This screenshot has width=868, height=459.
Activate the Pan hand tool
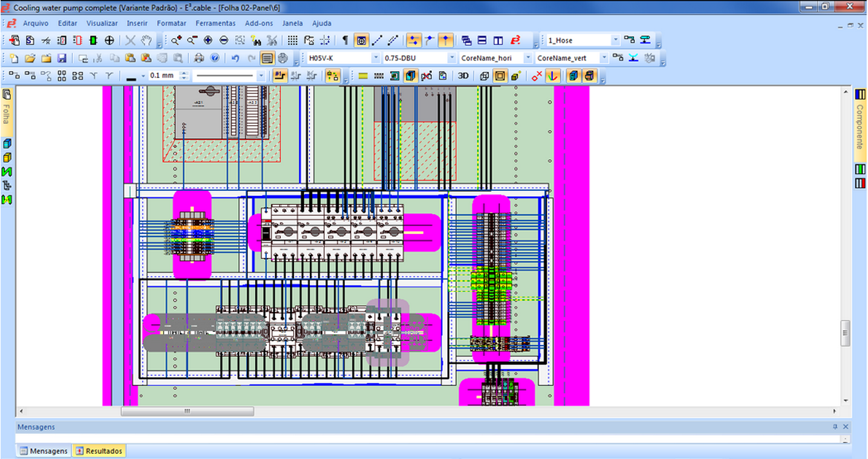pos(146,40)
